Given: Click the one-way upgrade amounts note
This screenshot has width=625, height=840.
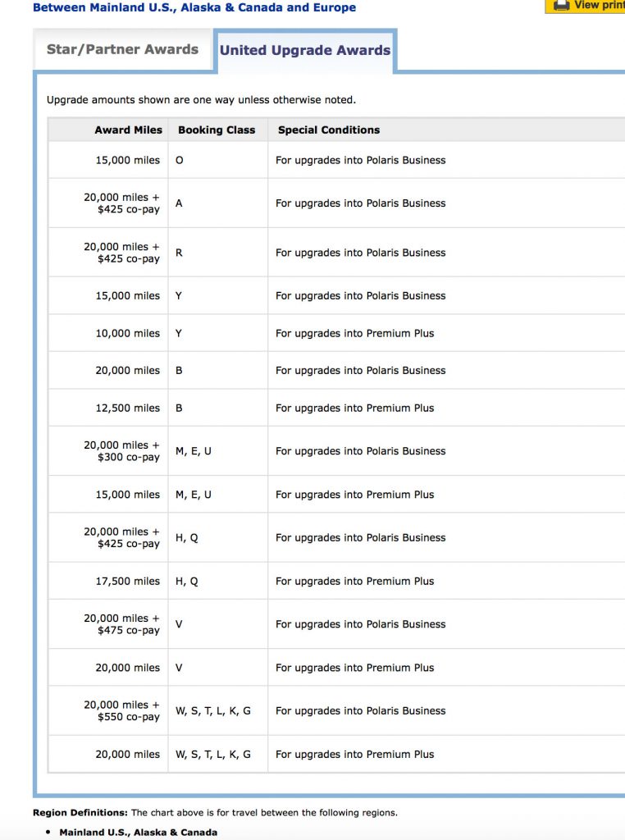Looking at the screenshot, I should coord(202,99).
